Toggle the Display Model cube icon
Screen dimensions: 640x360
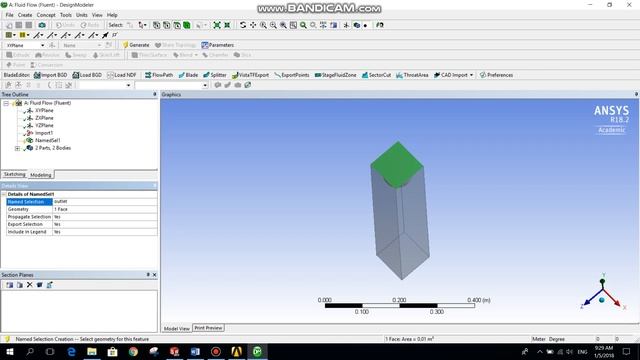tap(357, 25)
